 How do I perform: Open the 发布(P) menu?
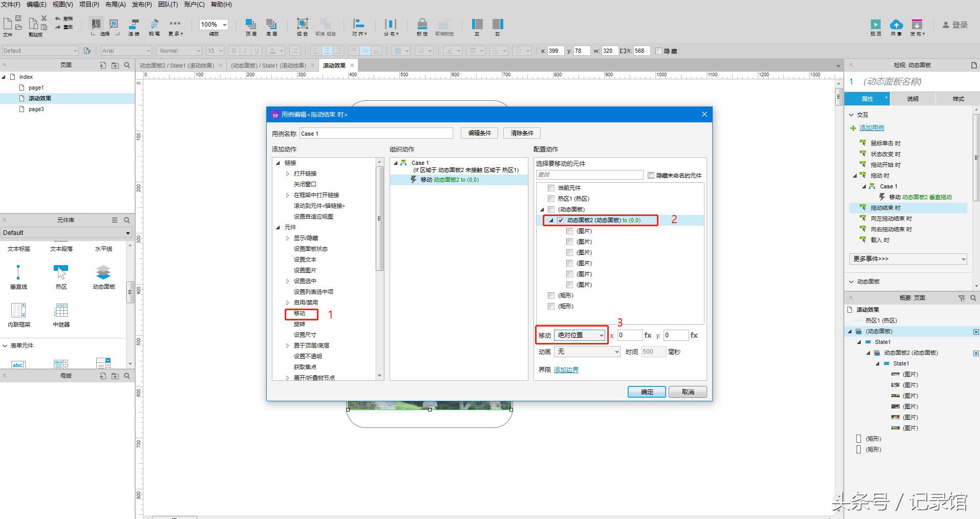(x=142, y=5)
